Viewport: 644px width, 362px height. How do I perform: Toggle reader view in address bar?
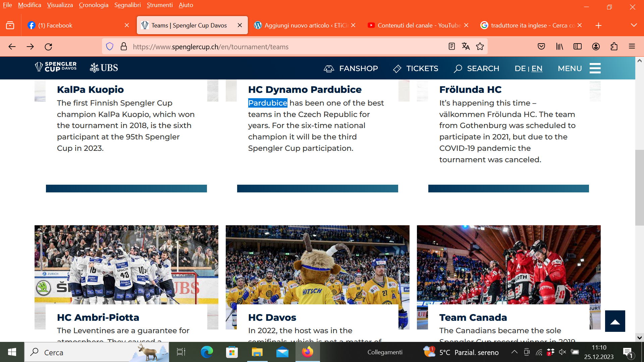click(x=452, y=47)
